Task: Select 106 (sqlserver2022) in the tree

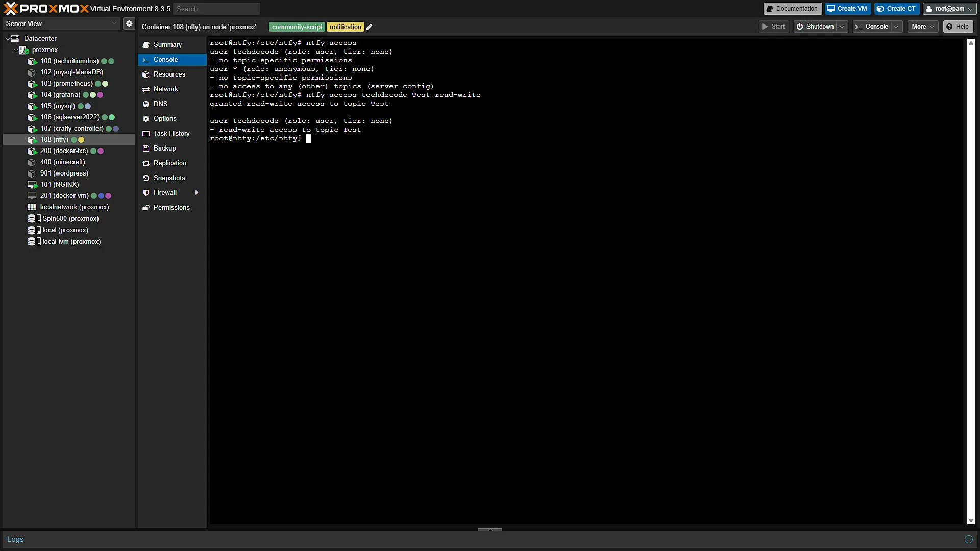Action: click(x=69, y=117)
